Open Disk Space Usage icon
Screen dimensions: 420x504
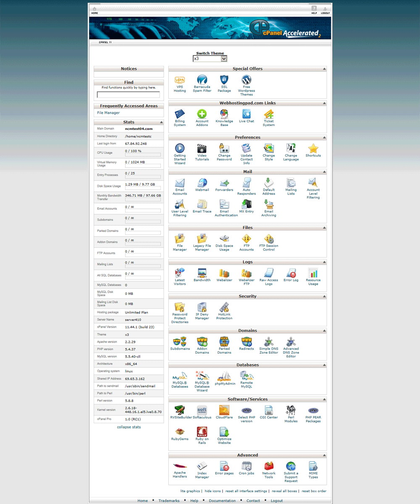[224, 239]
